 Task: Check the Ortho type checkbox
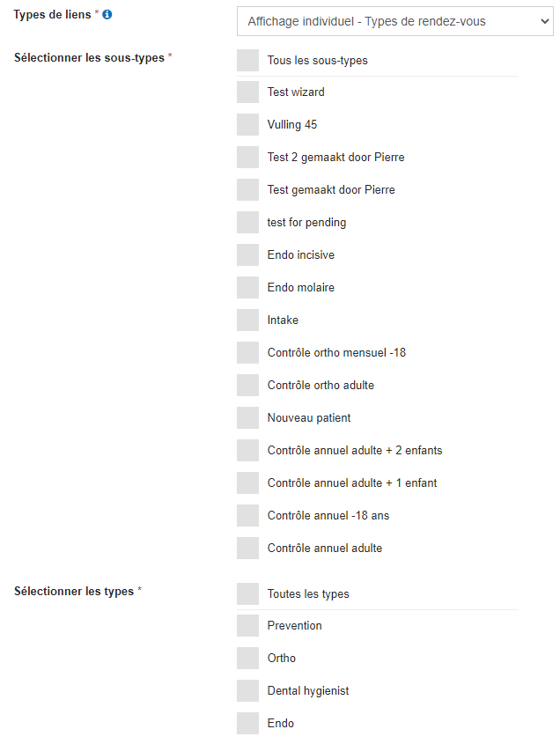pyautogui.click(x=247, y=658)
